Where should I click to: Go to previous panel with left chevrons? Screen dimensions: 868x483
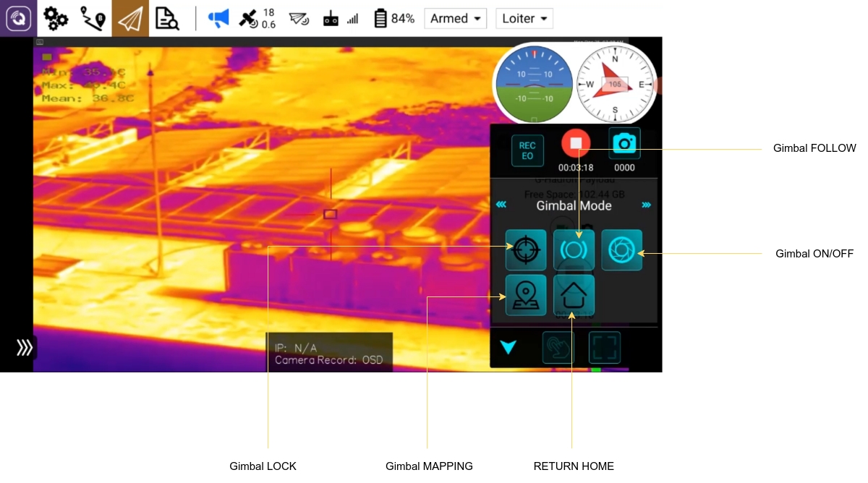(x=501, y=205)
